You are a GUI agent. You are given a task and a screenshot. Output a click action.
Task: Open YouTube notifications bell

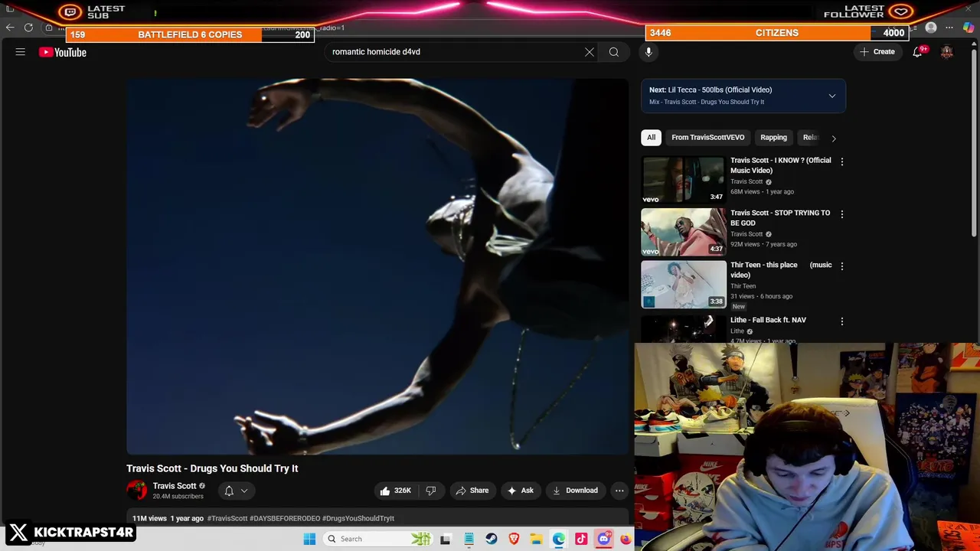pyautogui.click(x=917, y=52)
